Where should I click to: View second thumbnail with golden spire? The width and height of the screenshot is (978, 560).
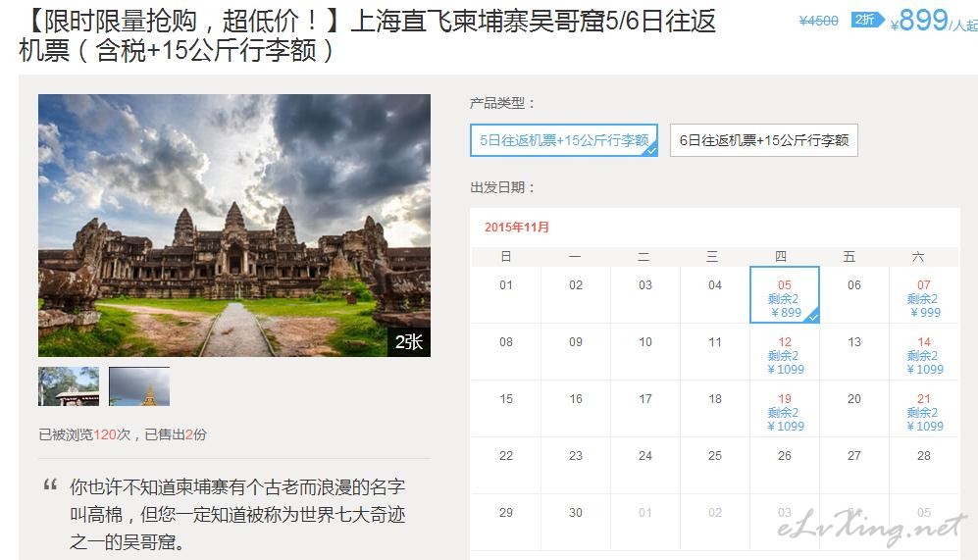(139, 386)
